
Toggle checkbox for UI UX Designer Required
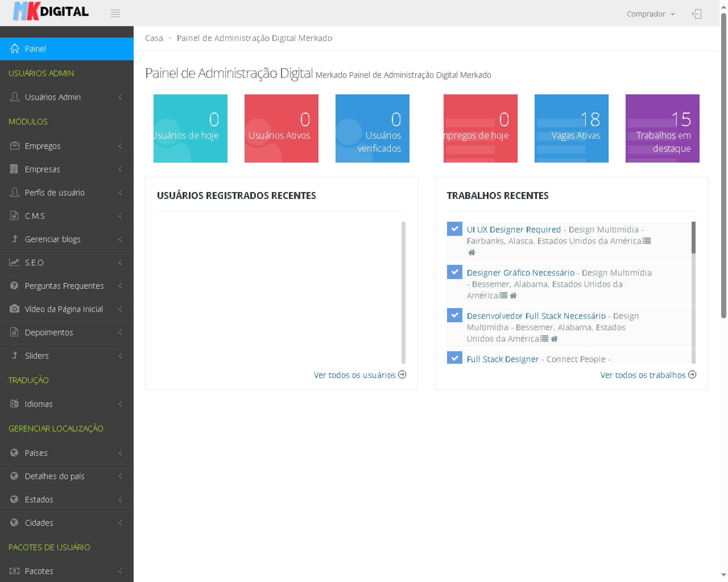(454, 229)
